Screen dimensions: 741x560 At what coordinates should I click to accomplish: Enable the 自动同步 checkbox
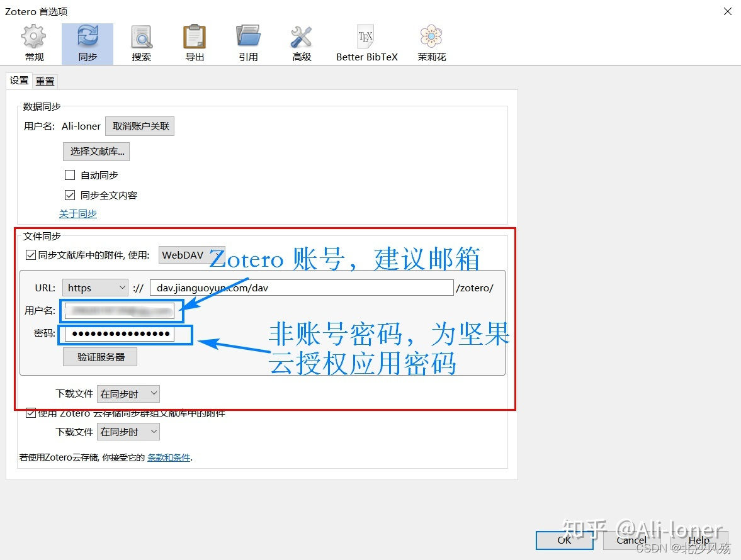70,175
